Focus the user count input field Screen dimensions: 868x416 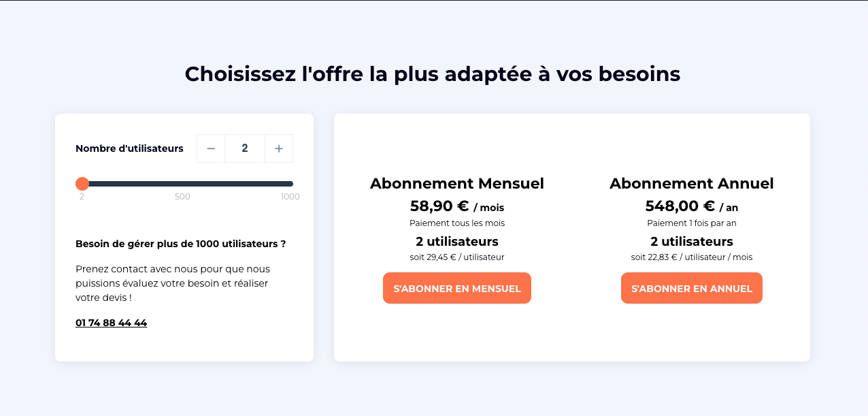click(245, 148)
